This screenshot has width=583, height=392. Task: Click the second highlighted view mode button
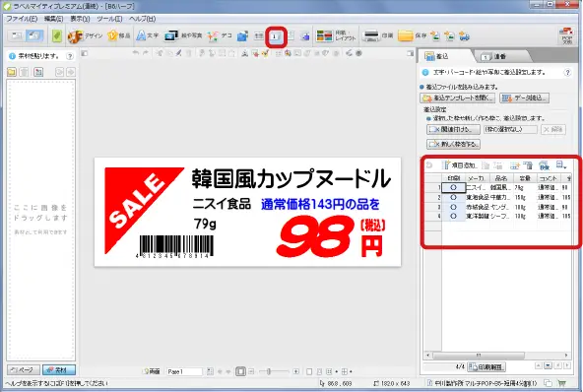click(x=34, y=36)
